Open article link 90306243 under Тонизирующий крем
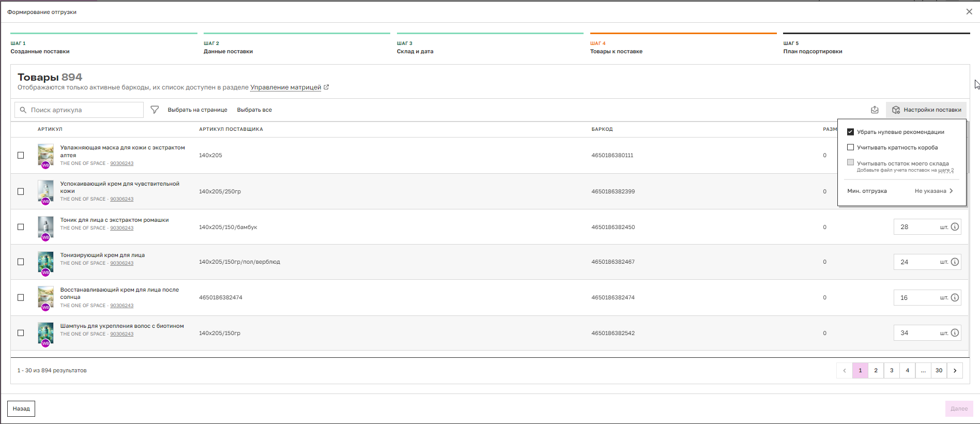The width and height of the screenshot is (980, 424). coord(121,263)
